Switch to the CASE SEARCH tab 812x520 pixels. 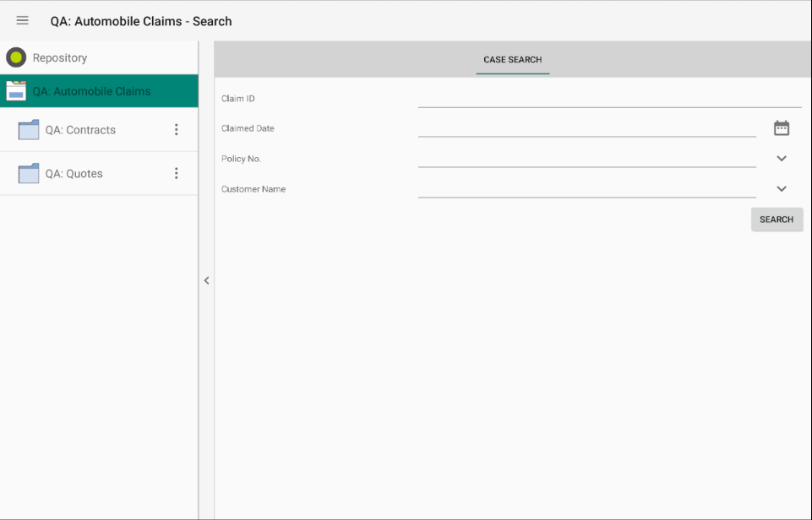(x=512, y=60)
